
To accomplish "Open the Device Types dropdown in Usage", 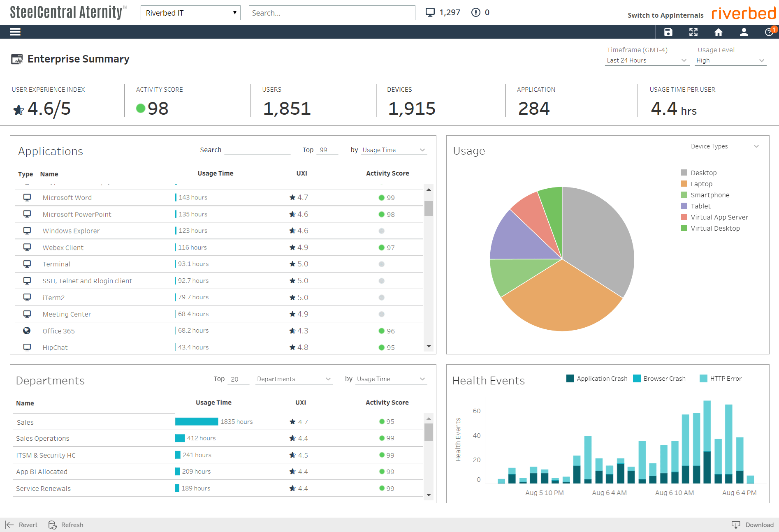I will 725,146.
